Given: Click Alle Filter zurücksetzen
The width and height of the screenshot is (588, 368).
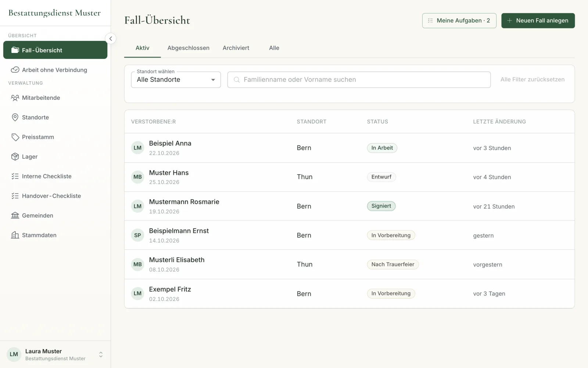Looking at the screenshot, I should coord(533,79).
